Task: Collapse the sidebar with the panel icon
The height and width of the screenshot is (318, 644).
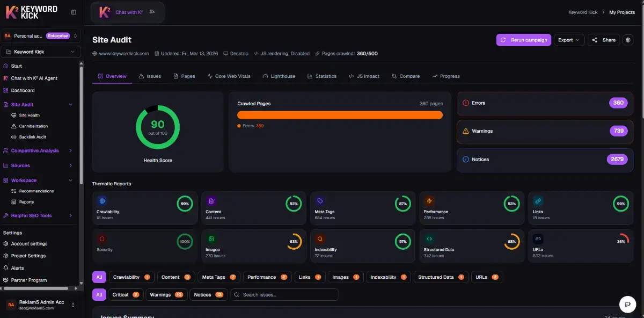Action: coord(74,12)
